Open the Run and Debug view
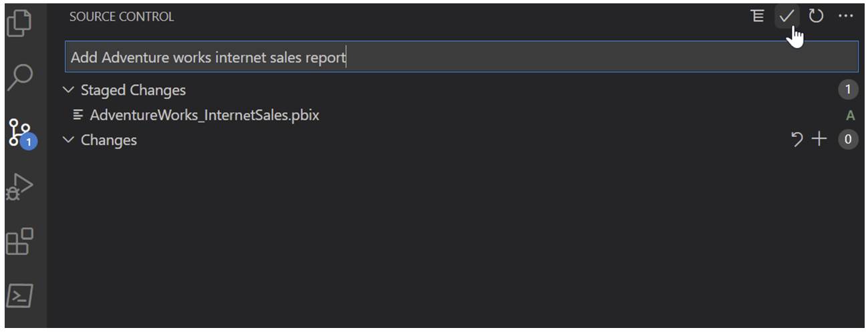The height and width of the screenshot is (332, 868). 19,188
